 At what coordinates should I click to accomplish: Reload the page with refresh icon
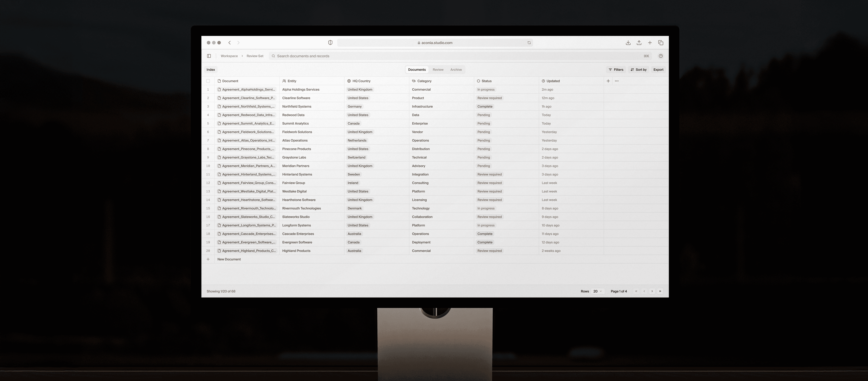(529, 43)
